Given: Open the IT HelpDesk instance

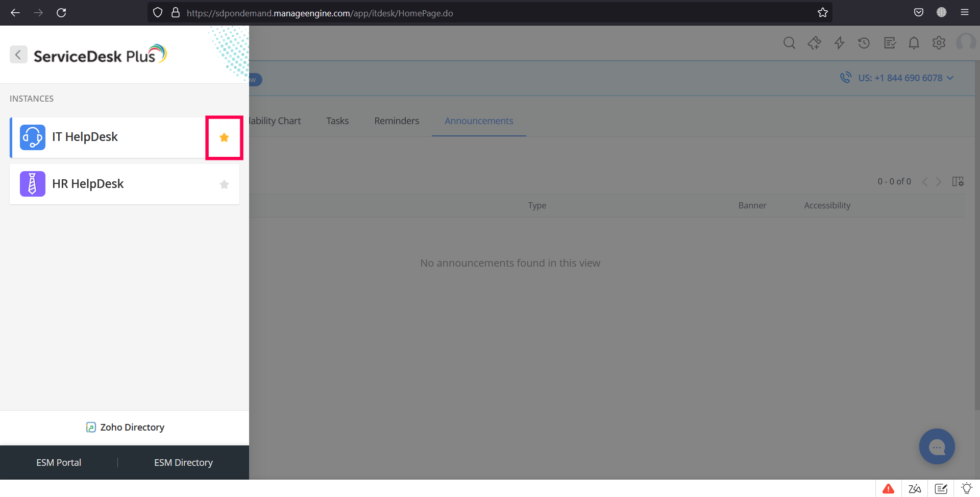Looking at the screenshot, I should pyautogui.click(x=125, y=137).
